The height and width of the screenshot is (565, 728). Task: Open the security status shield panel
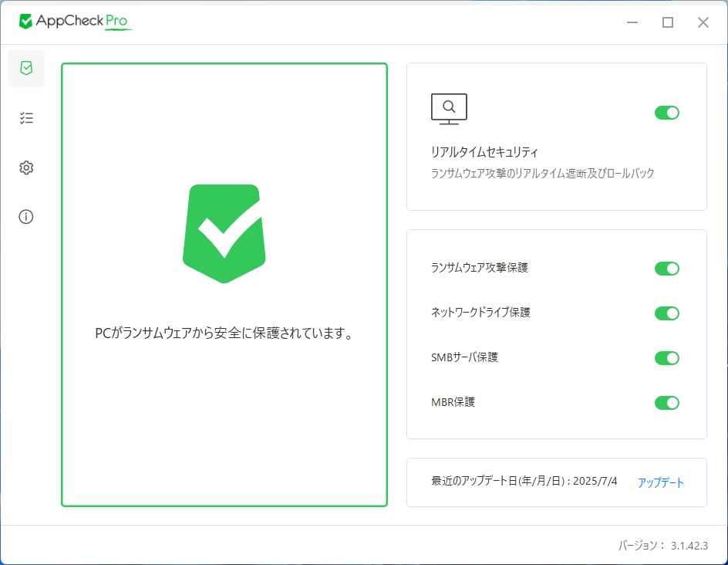click(x=25, y=68)
